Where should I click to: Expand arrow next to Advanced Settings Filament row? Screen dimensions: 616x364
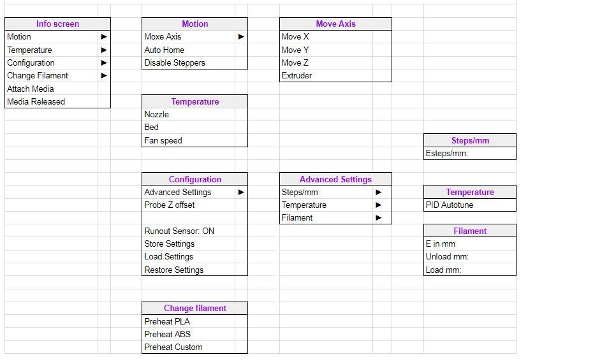click(378, 217)
